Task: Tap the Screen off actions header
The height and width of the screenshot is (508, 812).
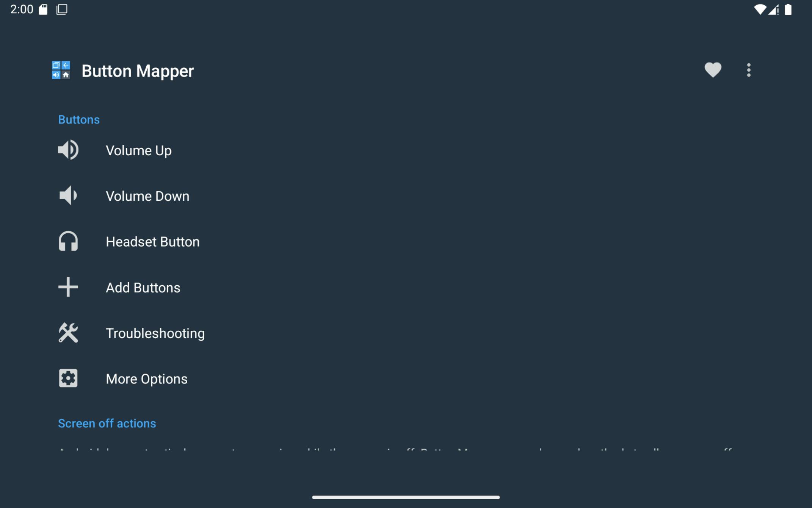Action: tap(107, 424)
